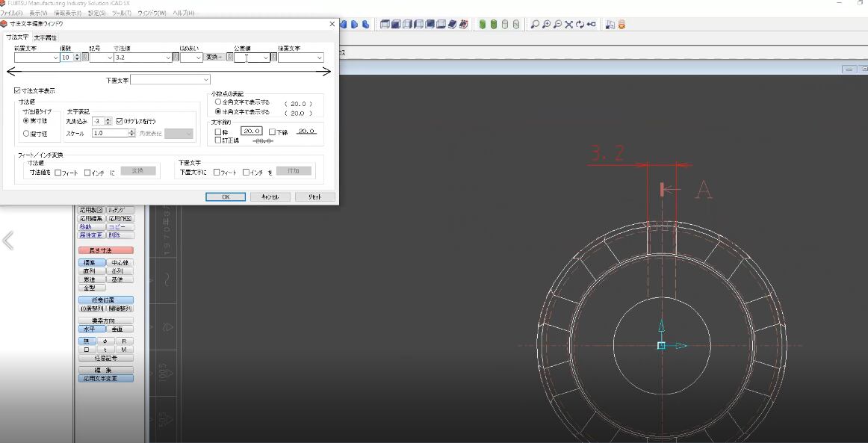Open the 後置文字 dropdown list
This screenshot has width=868, height=443.
319,58
